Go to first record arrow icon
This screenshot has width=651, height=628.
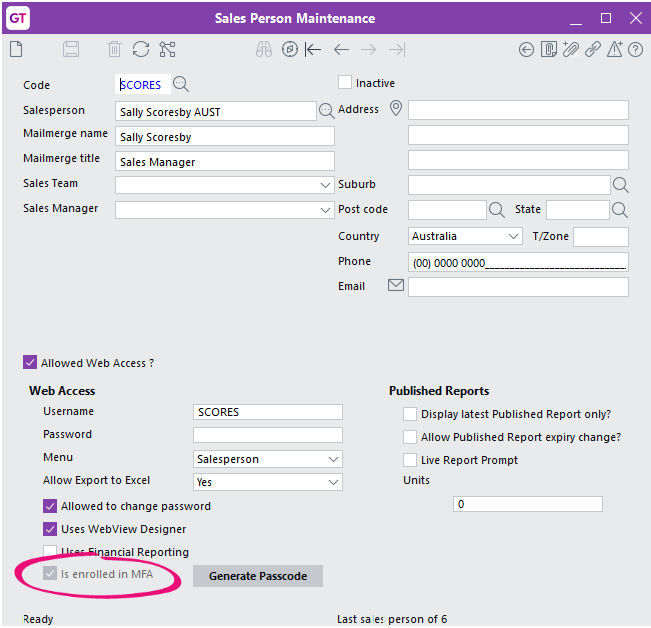coord(313,50)
